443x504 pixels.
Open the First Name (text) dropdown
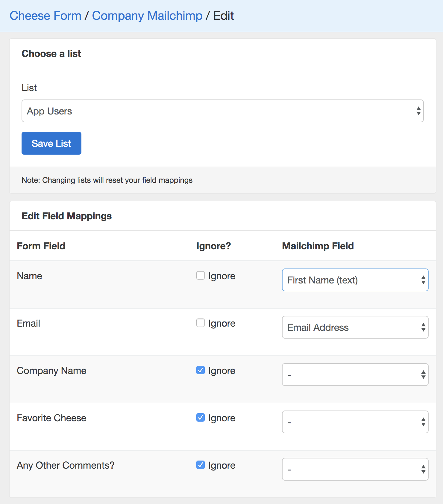355,280
